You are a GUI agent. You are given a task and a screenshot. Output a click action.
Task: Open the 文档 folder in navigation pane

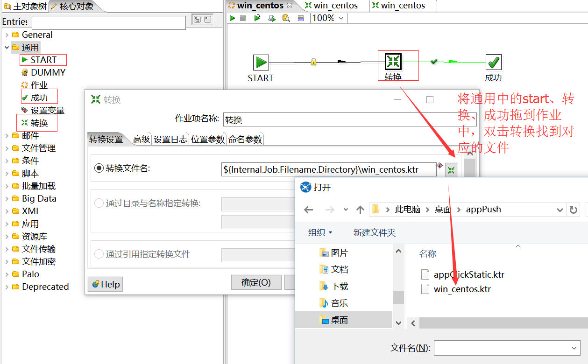334,270
